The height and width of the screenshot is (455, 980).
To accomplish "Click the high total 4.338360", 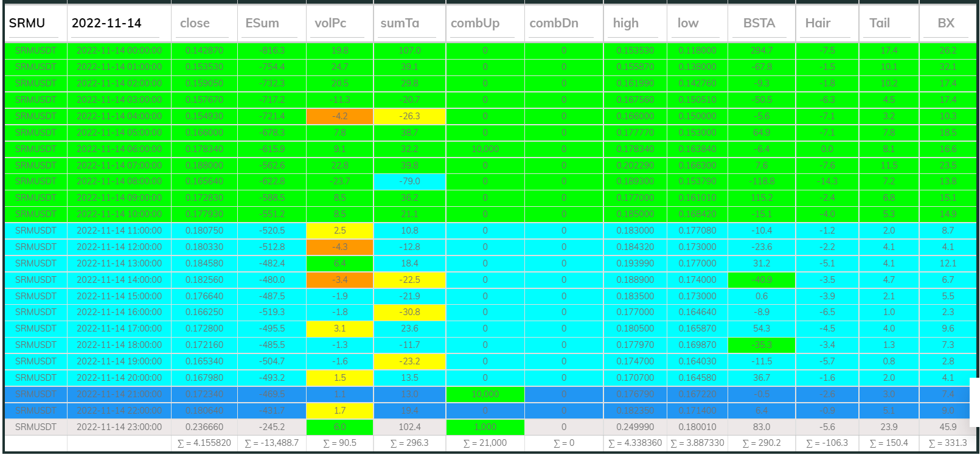I will click(x=635, y=443).
